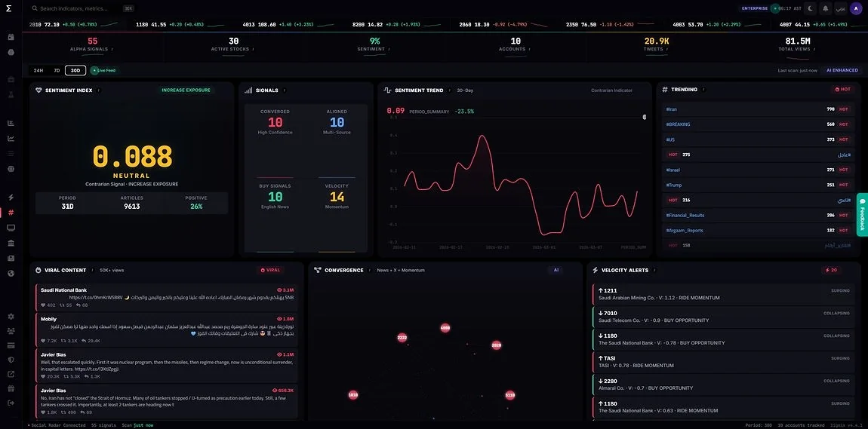The image size is (868, 429).
Task: Select the #Argaam_Reports trending row
Action: pyautogui.click(x=758, y=230)
